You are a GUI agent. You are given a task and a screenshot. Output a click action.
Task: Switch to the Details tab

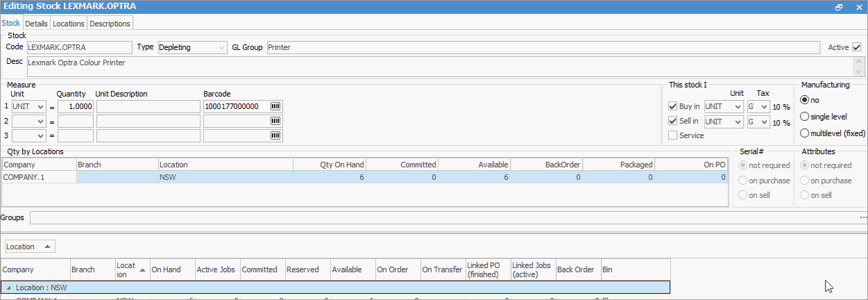pos(36,24)
